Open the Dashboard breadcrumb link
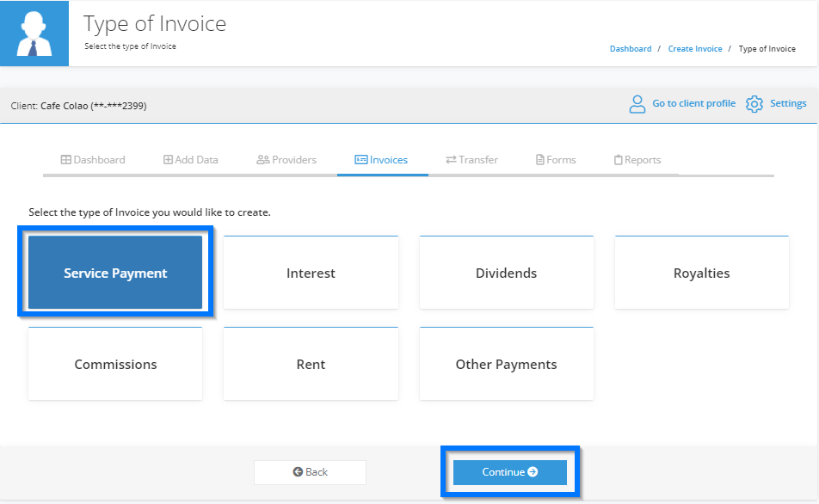 pos(631,48)
